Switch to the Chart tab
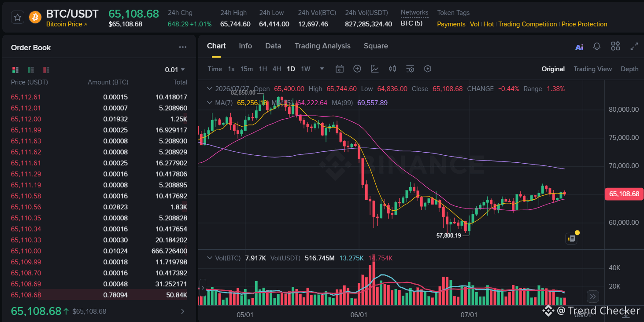Image resolution: width=644 pixels, height=322 pixels. [216, 46]
